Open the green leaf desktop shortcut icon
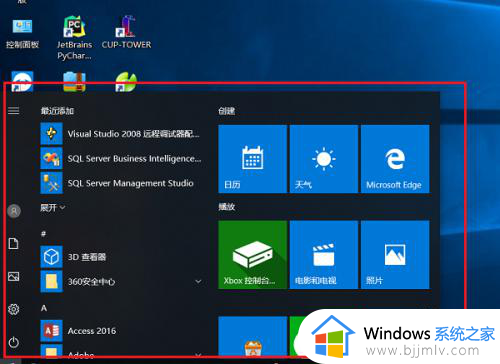 point(126,82)
